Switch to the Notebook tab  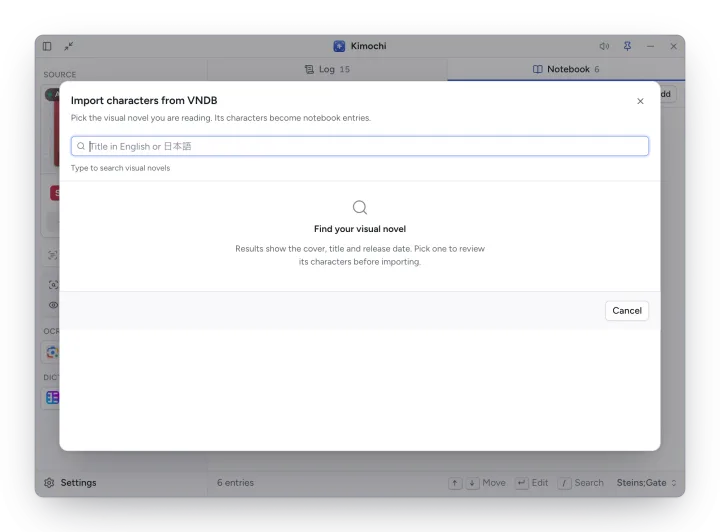click(x=566, y=69)
